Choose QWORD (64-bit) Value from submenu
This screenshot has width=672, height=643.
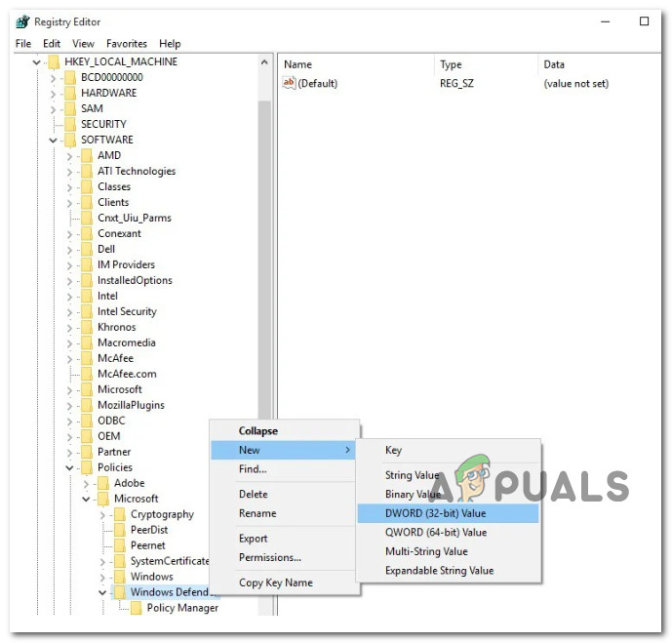(448, 533)
